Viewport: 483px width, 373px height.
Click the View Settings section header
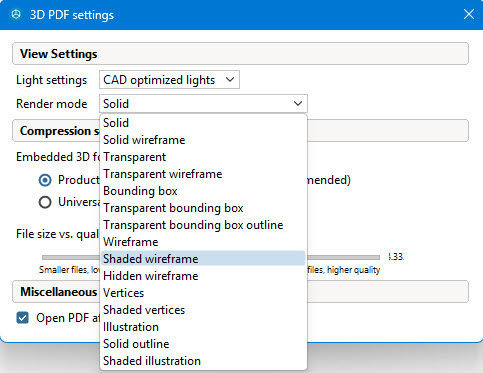[240, 54]
